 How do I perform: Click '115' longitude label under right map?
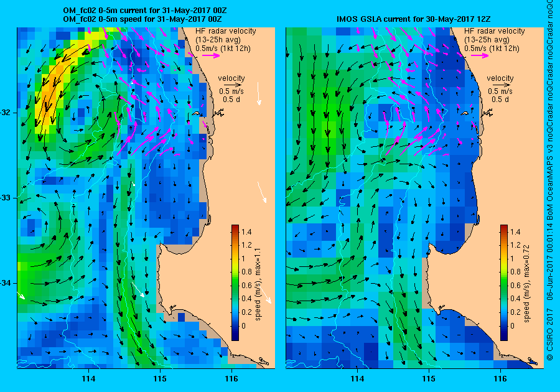pos(429,379)
